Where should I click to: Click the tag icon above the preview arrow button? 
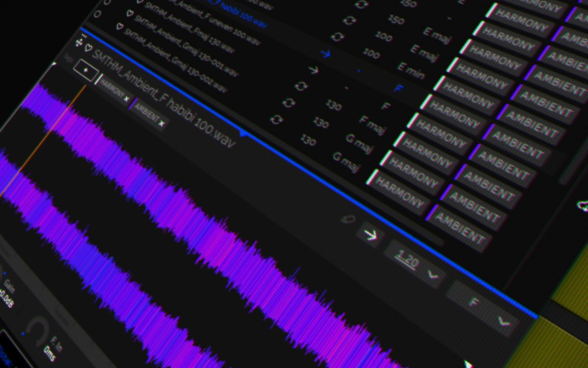(x=347, y=218)
